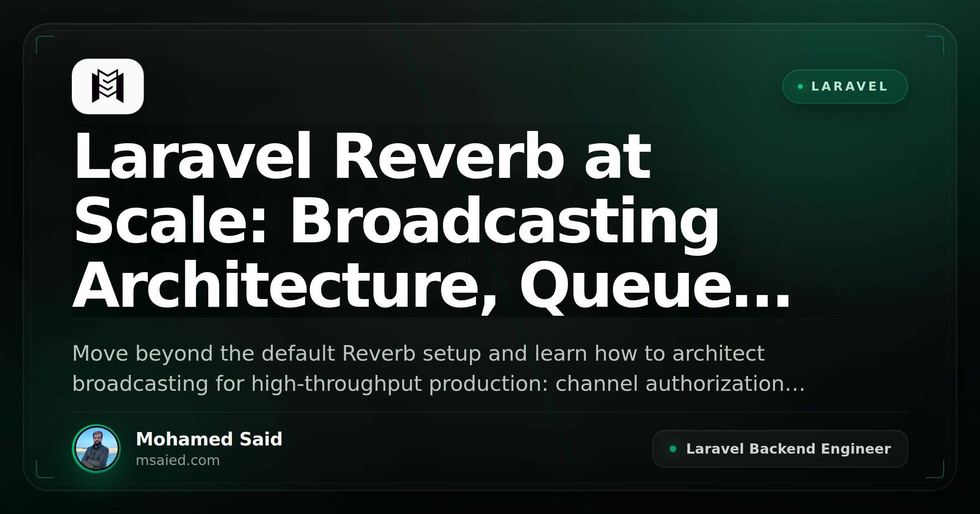Click the Laravel Backend Engineer badge
This screenshot has height=514, width=980.
(780, 449)
